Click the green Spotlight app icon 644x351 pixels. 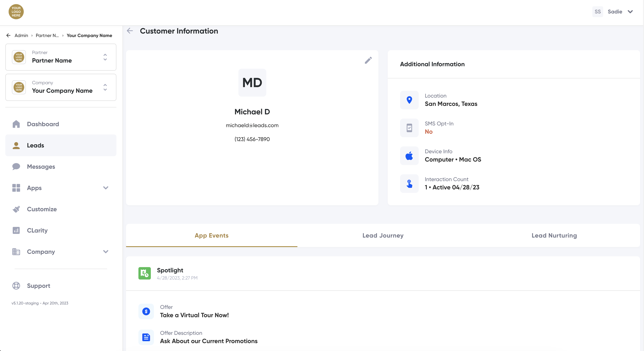coord(144,273)
